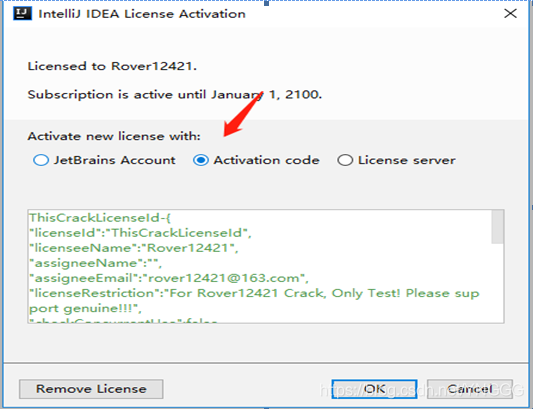Viewport: 533px width, 409px height.
Task: Click the "Licensed to Rover12421." text
Action: click(112, 66)
